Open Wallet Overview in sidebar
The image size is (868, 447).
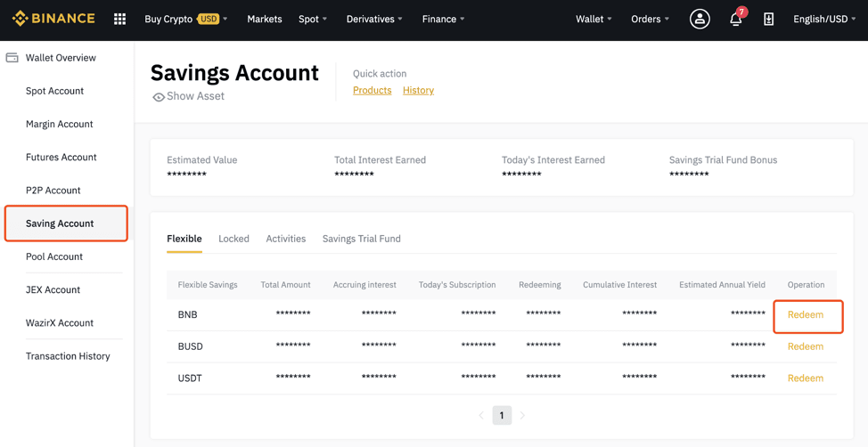(x=61, y=58)
